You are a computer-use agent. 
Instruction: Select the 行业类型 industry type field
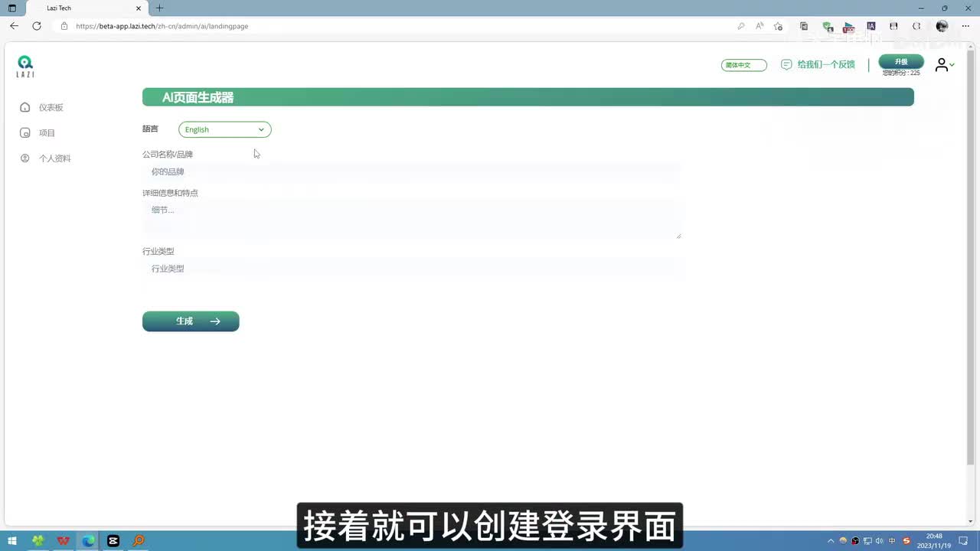pos(411,269)
